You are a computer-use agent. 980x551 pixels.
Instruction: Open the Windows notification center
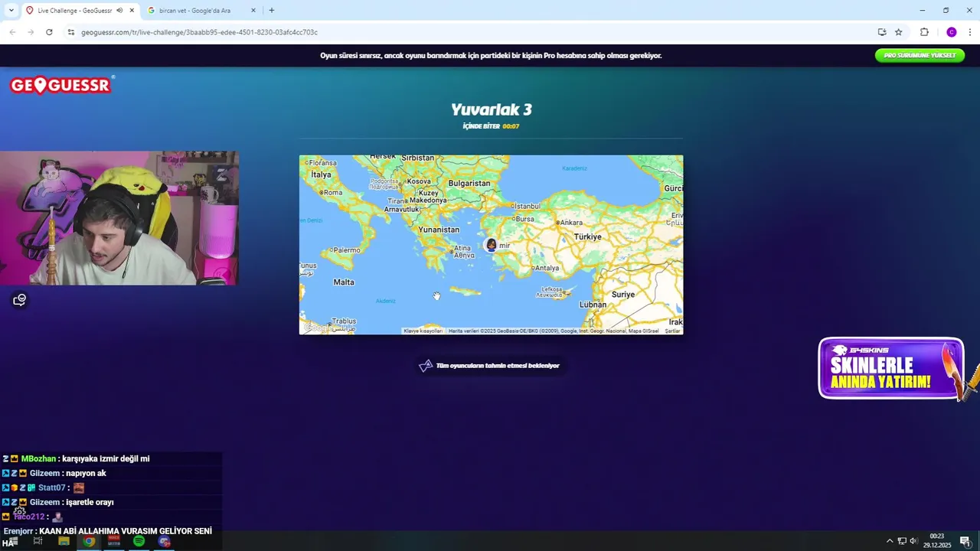965,541
